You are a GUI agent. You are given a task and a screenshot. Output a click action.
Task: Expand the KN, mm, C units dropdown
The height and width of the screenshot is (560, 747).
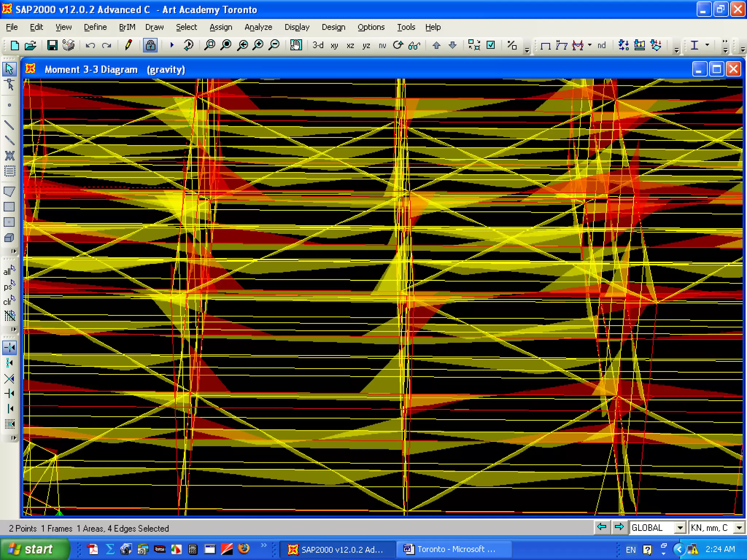(739, 528)
